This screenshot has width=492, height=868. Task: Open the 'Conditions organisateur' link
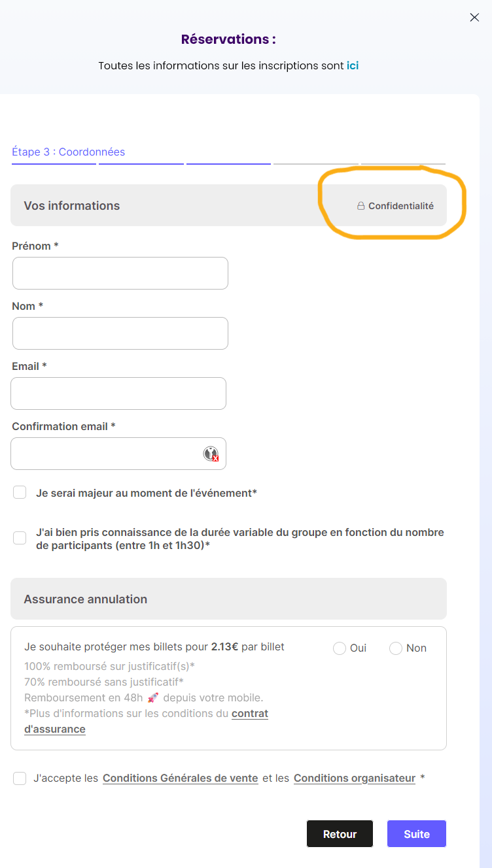pos(355,778)
